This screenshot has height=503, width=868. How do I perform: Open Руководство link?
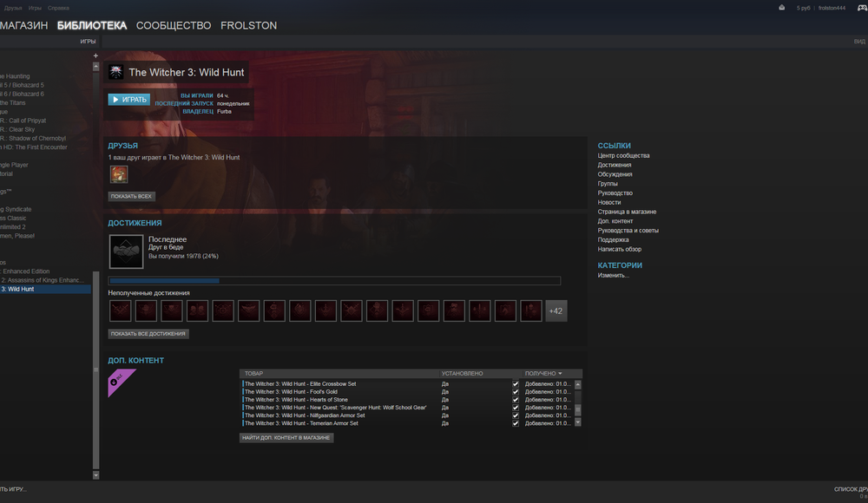[x=615, y=193]
